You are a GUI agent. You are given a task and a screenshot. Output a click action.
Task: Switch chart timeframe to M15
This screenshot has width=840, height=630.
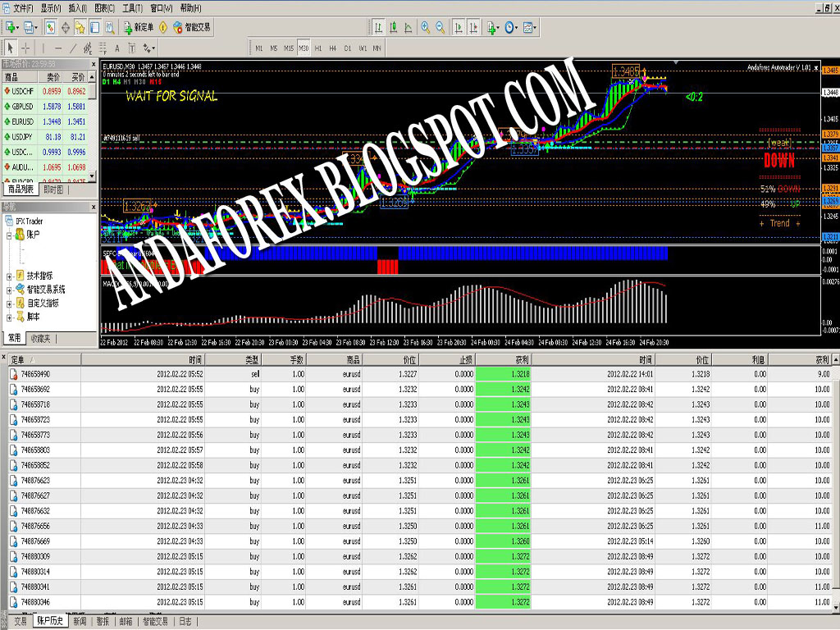tap(289, 48)
